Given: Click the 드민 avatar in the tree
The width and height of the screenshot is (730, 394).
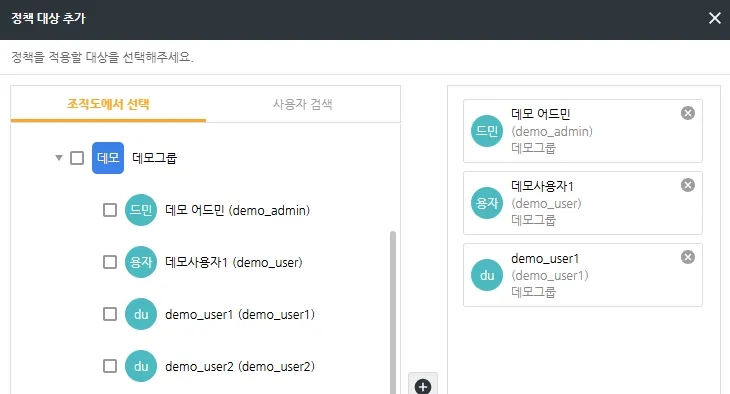Looking at the screenshot, I should [x=141, y=210].
